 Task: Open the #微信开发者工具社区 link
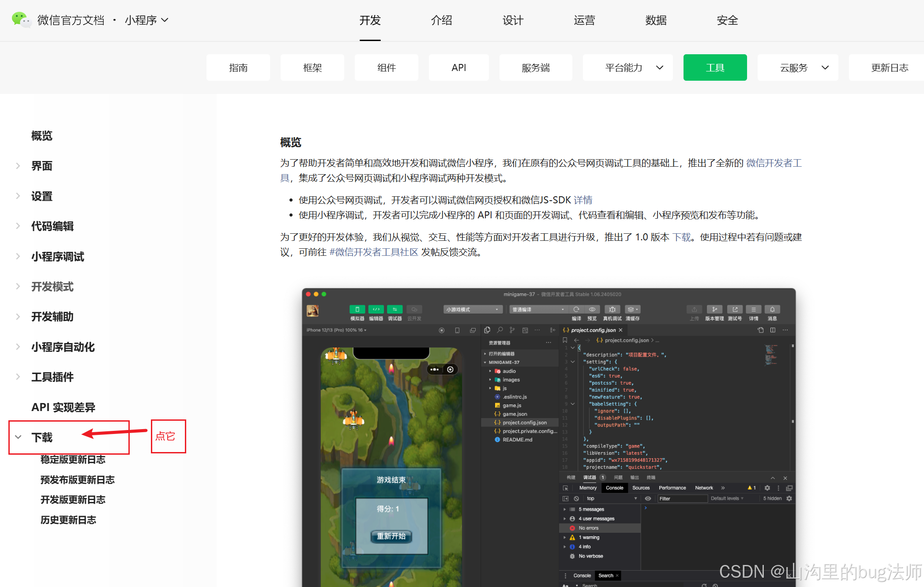[373, 252]
